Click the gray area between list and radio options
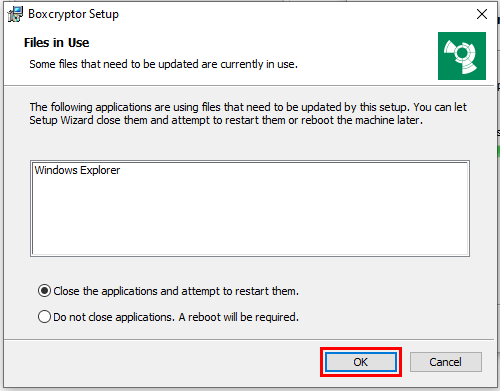Screen dimensions: 500x391 (x=250, y=270)
